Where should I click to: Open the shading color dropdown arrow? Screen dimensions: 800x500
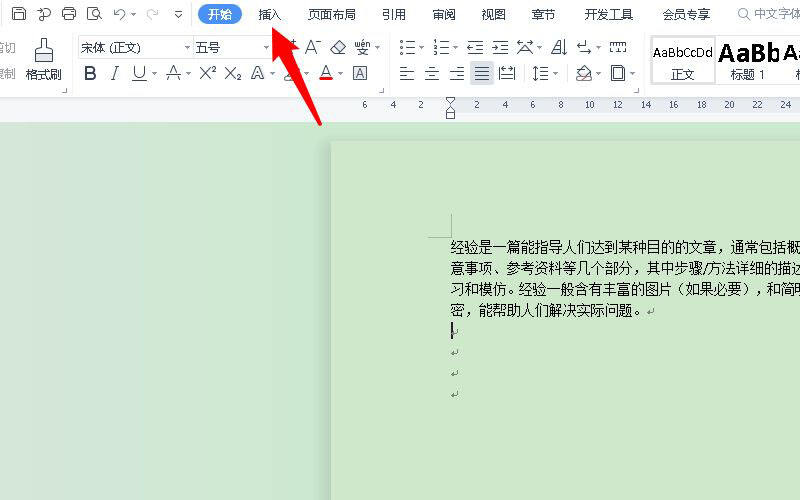598,74
